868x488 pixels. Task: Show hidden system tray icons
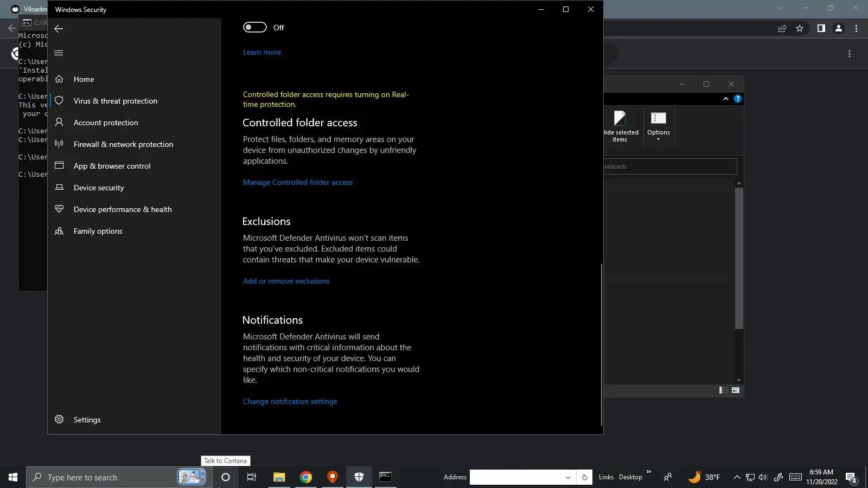(x=737, y=477)
